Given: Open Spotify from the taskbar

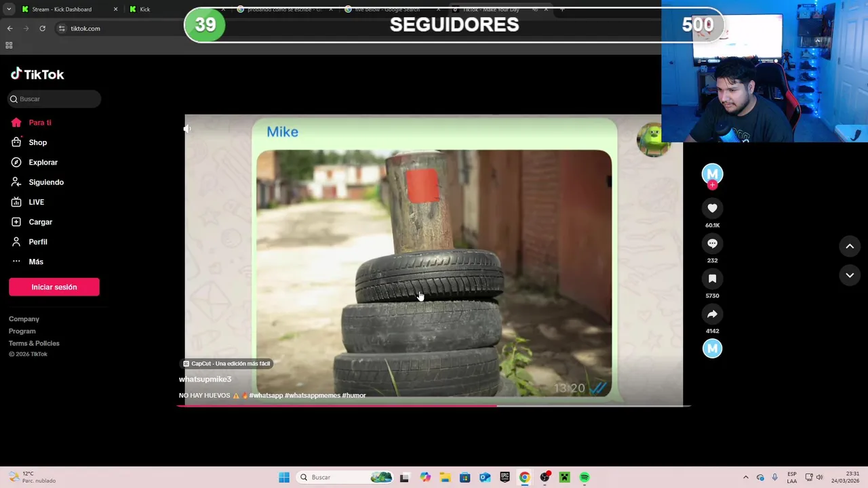Looking at the screenshot, I should [585, 477].
